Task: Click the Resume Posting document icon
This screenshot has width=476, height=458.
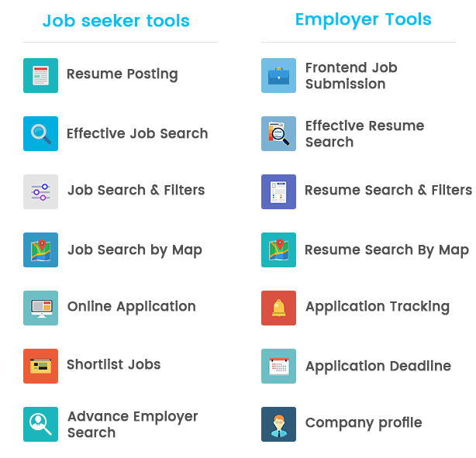Action: pyautogui.click(x=40, y=75)
